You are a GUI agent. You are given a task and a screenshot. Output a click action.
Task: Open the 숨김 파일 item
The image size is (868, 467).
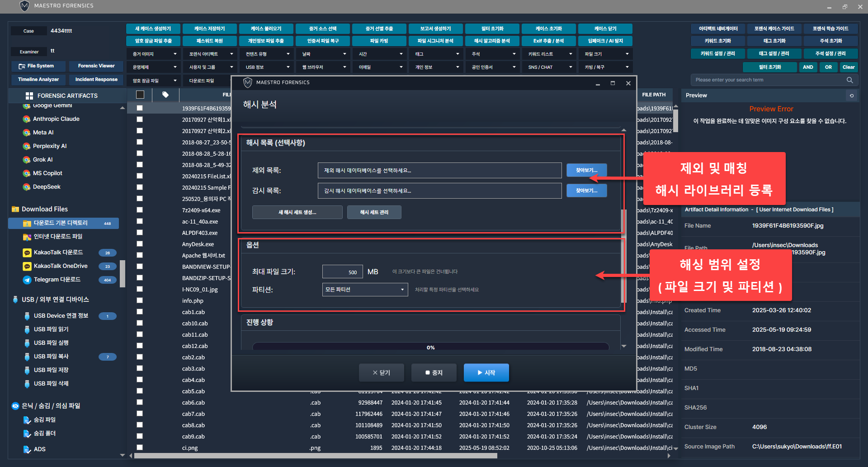point(44,420)
